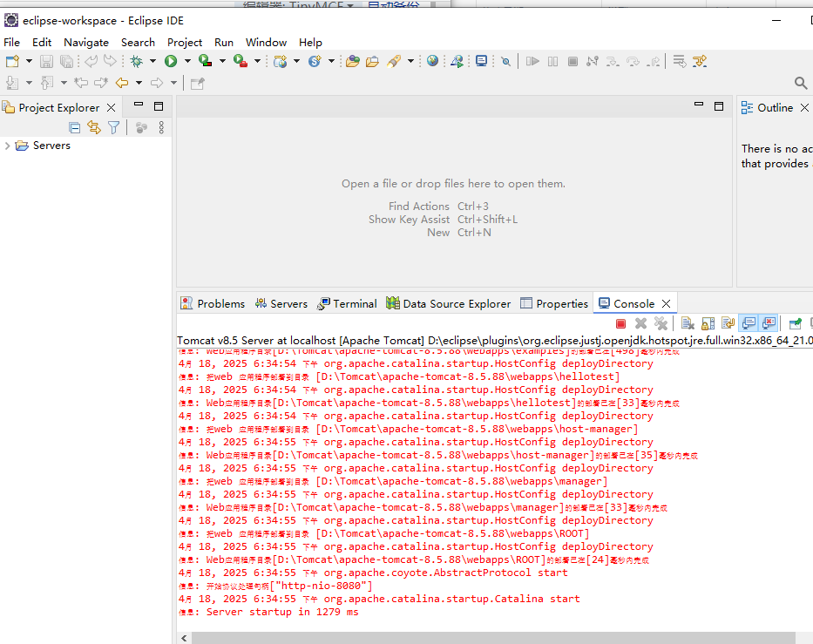Viewport: 813px width, 644px height.
Task: Open the Web Browser globe icon
Action: [x=432, y=61]
